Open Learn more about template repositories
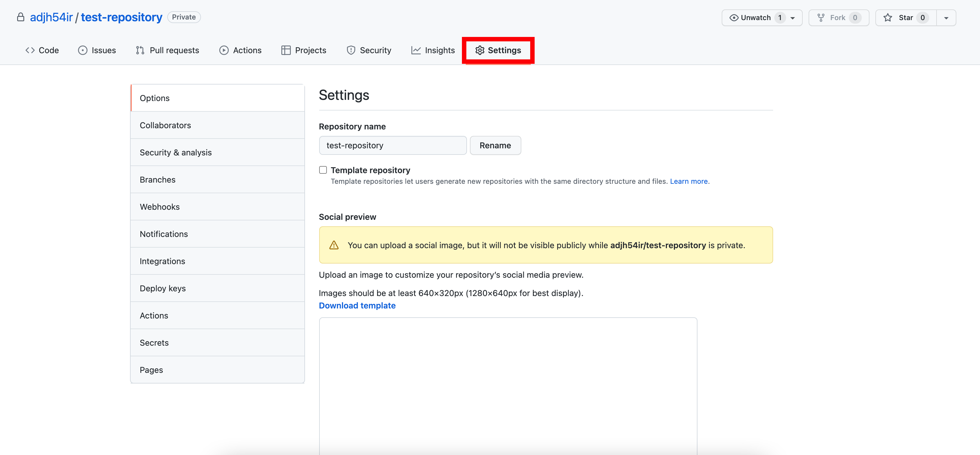 coord(689,181)
